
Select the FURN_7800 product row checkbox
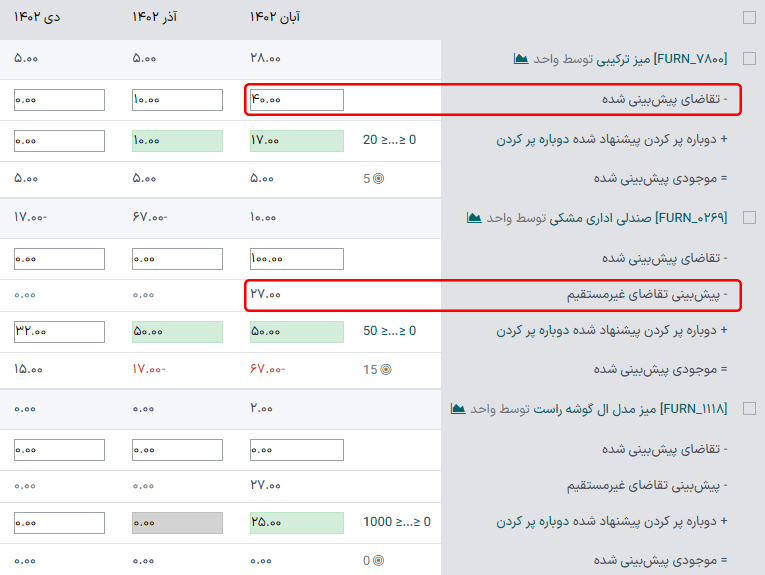click(x=749, y=59)
